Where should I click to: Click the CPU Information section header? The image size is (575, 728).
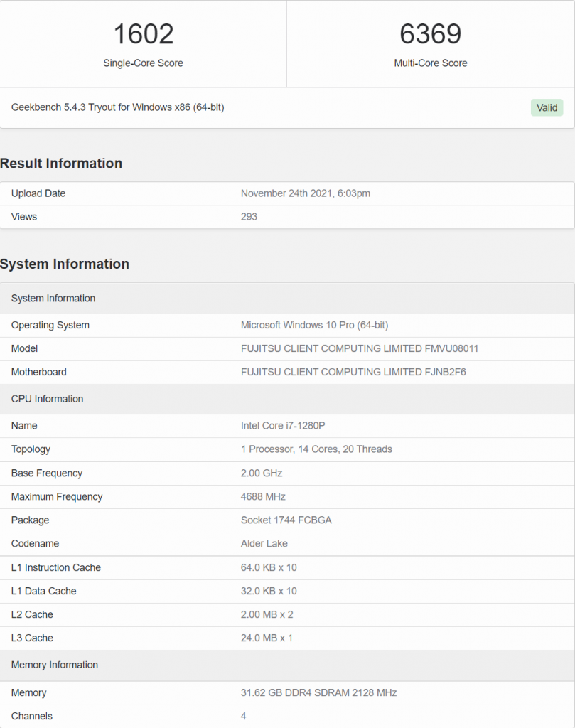tap(47, 399)
